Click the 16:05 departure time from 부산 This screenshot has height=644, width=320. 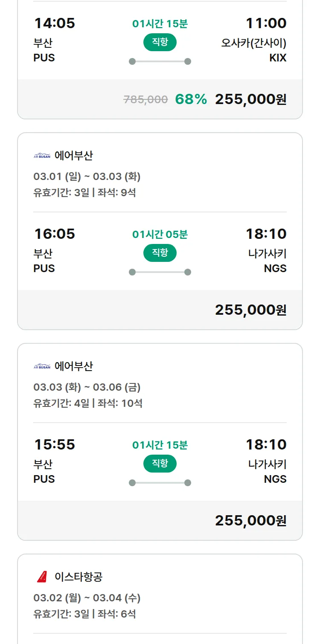pyautogui.click(x=54, y=234)
